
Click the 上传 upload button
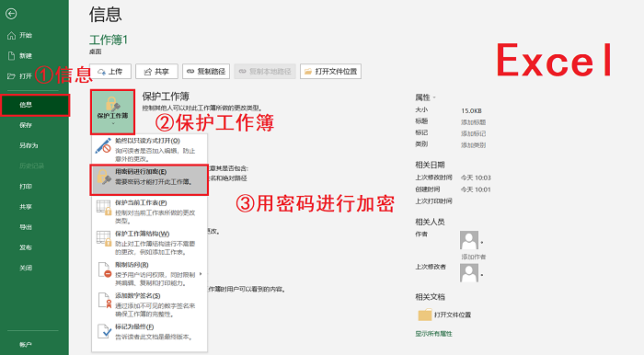click(110, 72)
